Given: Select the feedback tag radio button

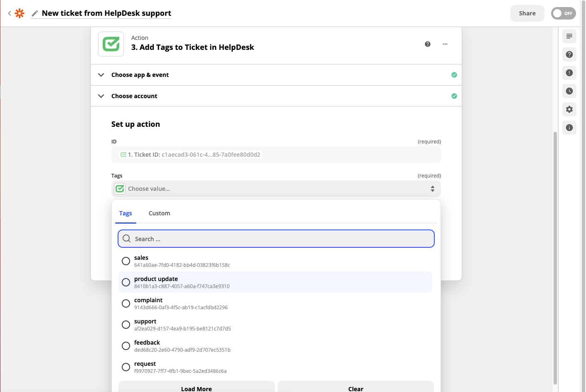Looking at the screenshot, I should click(126, 346).
